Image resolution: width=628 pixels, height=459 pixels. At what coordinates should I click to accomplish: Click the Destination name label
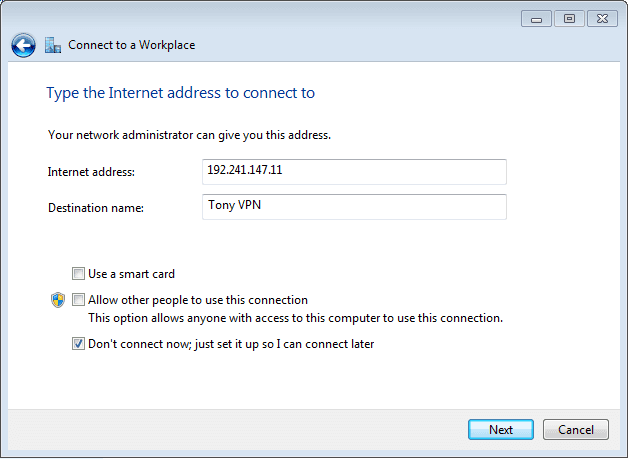(x=96, y=208)
